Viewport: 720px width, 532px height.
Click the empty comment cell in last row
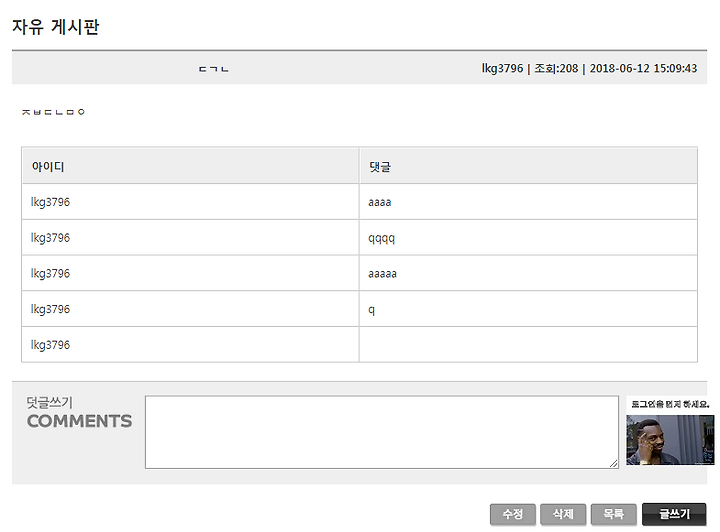(529, 345)
